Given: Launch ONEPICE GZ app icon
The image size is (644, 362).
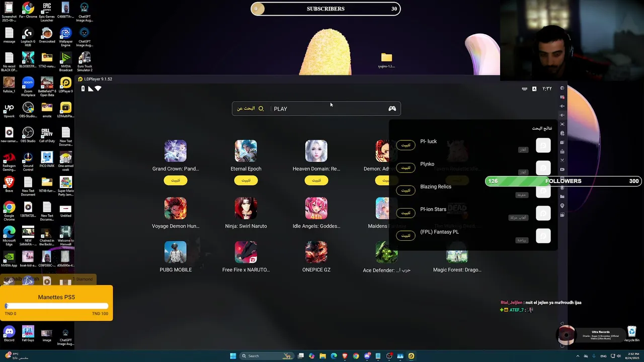Looking at the screenshot, I should click(316, 252).
